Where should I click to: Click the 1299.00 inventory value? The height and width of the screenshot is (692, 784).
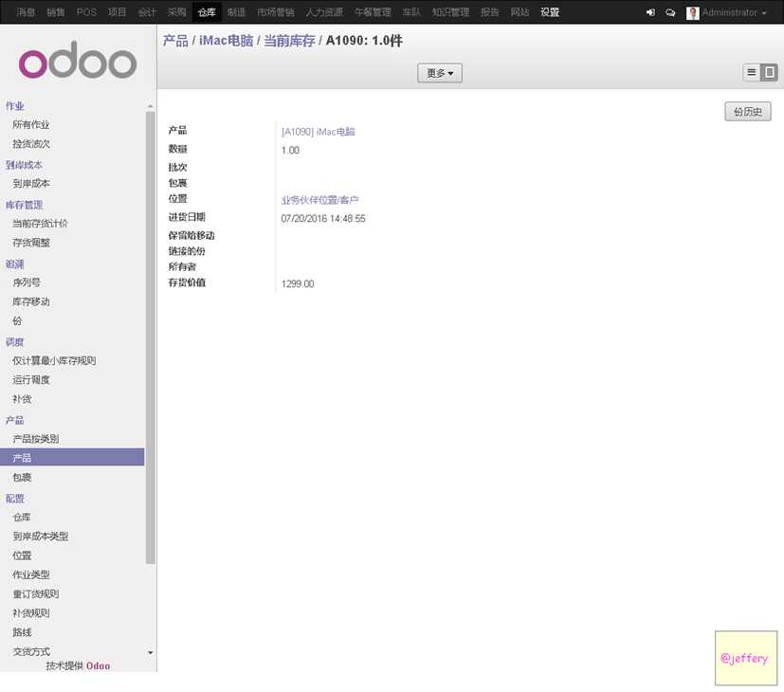click(x=298, y=284)
